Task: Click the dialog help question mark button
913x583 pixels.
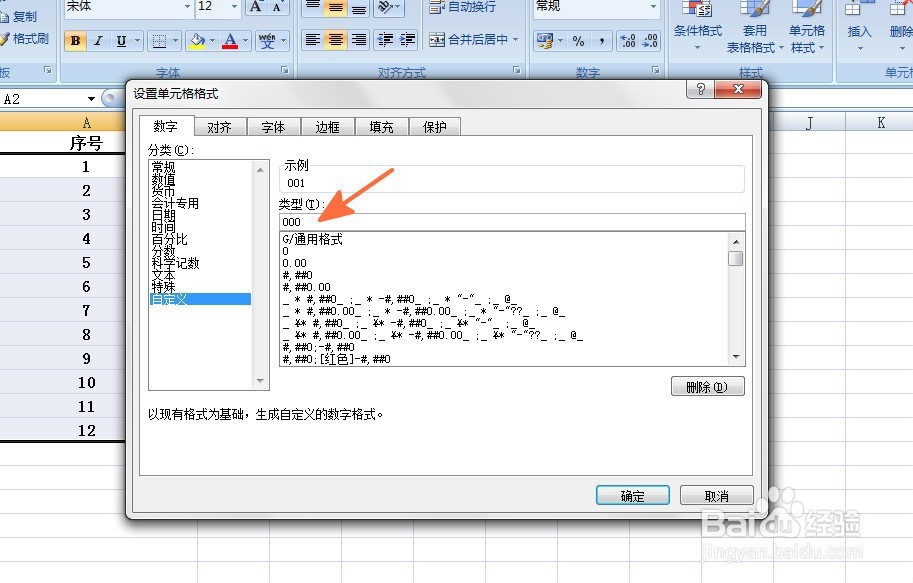Action: [x=701, y=89]
